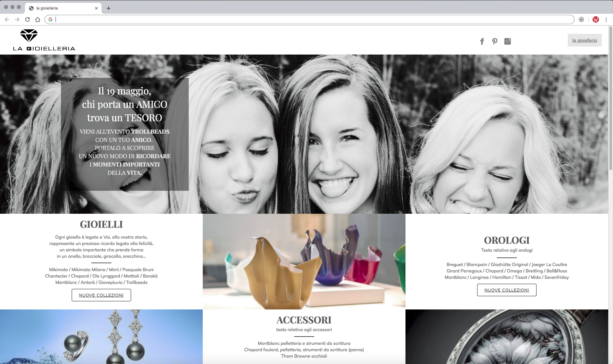Click the 'Montblanc pelletteria e strumenti' line
The width and height of the screenshot is (613, 364).
coord(304,343)
